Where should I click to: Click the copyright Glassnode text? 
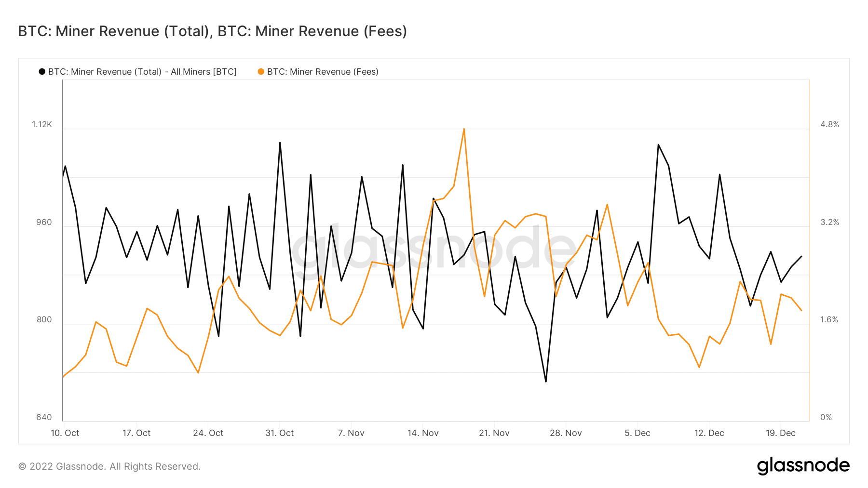pos(109,466)
